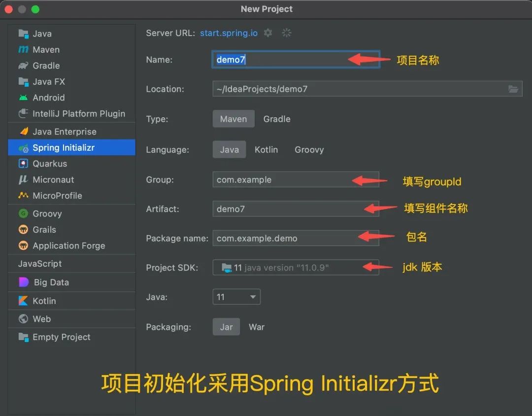532x416 pixels.
Task: Choose Groovy as language
Action: pyautogui.click(x=309, y=149)
